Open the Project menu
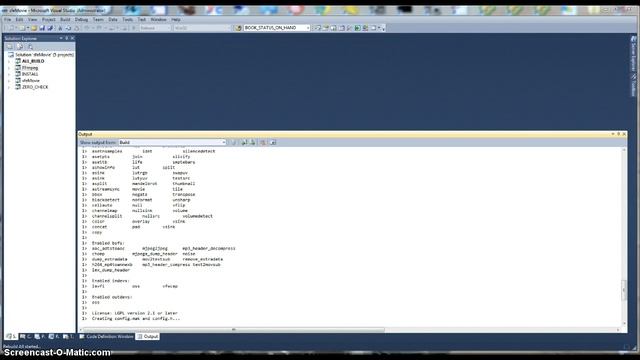The width and height of the screenshot is (640, 360). click(48, 19)
